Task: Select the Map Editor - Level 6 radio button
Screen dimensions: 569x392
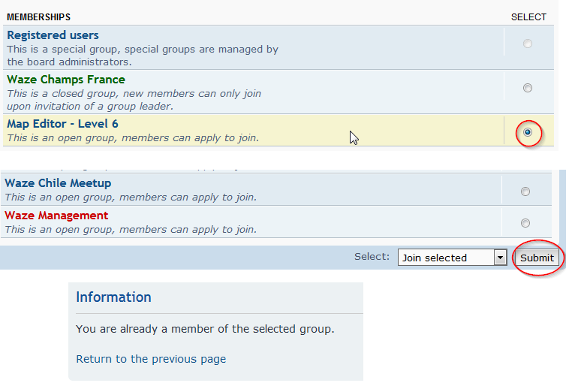Action: [x=528, y=132]
